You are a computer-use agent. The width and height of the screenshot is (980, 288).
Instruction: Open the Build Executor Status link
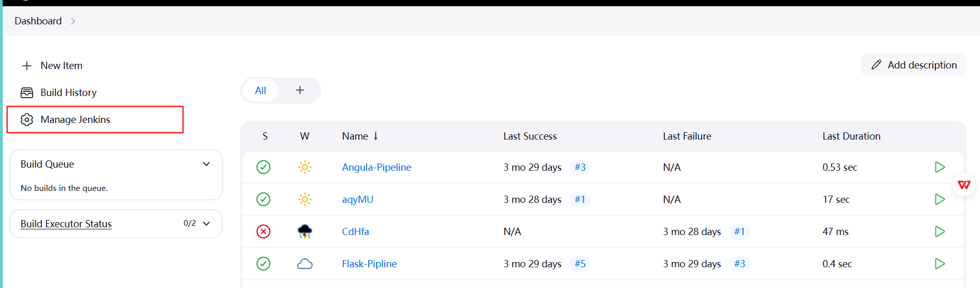(x=66, y=224)
